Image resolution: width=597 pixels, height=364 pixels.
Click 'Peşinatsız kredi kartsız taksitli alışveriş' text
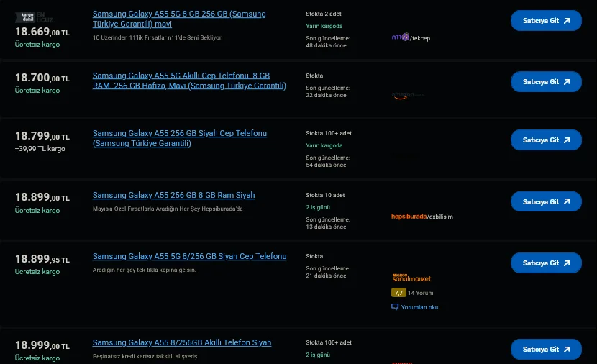pos(146,356)
